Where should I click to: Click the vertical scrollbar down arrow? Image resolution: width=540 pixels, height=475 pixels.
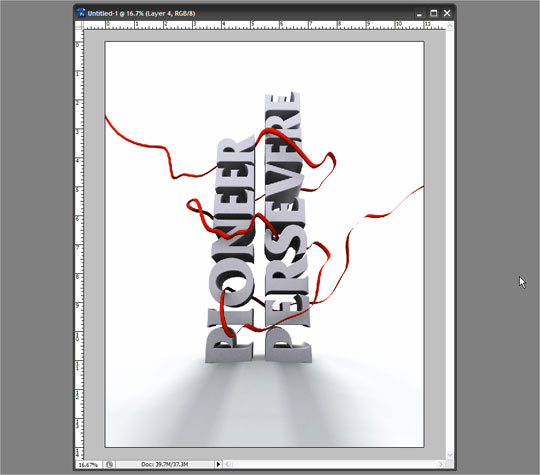[x=450, y=455]
